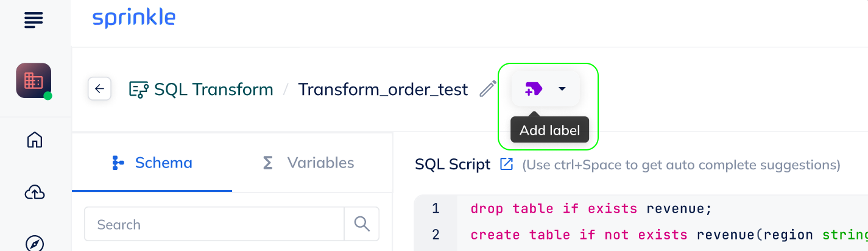Go to Home in sidebar

(x=35, y=140)
